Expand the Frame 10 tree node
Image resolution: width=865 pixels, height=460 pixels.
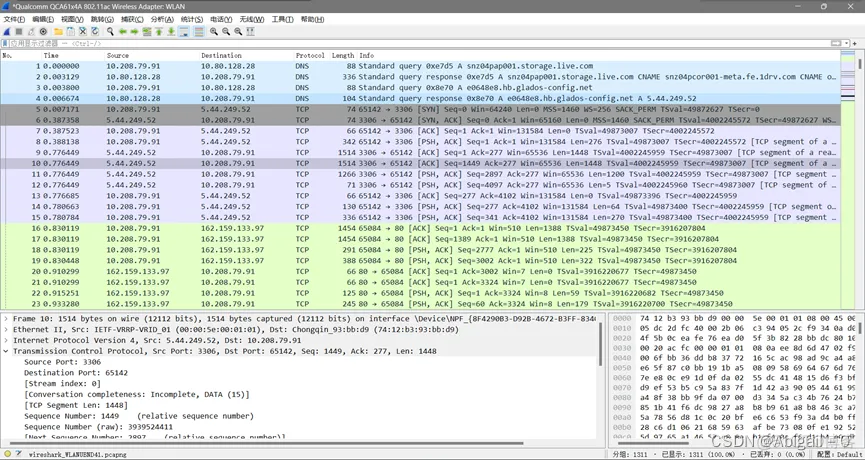click(x=6, y=319)
